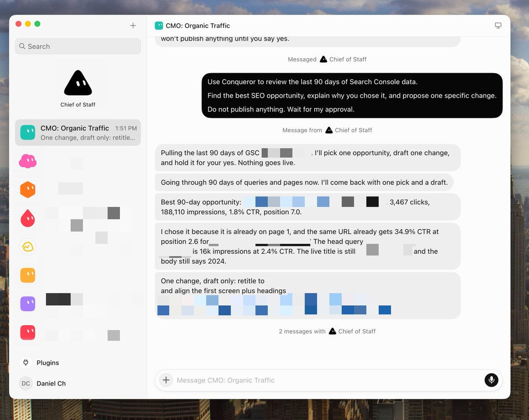Viewport: 529px width, 420px height.
Task: Open the pink cloud agent conversation
Action: point(28,161)
